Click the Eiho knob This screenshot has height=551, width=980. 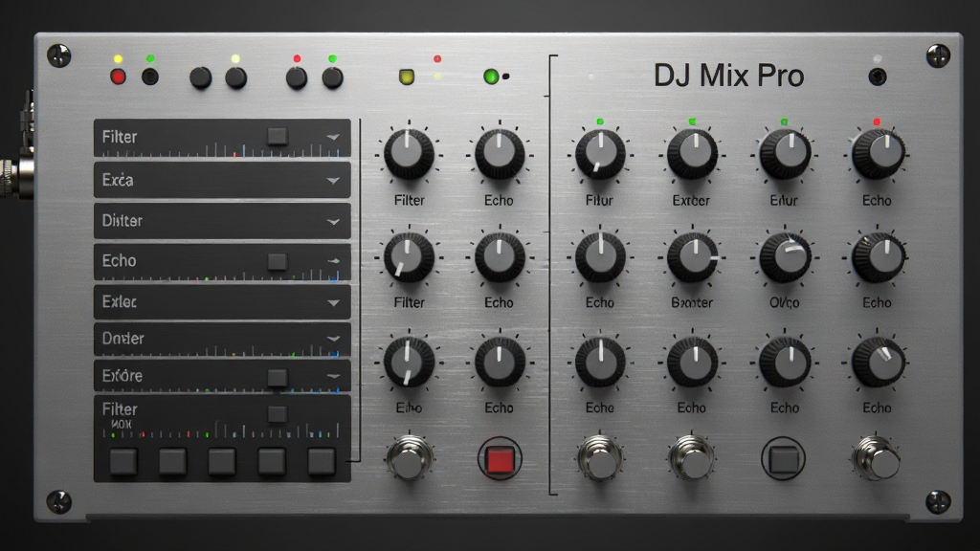(x=409, y=362)
